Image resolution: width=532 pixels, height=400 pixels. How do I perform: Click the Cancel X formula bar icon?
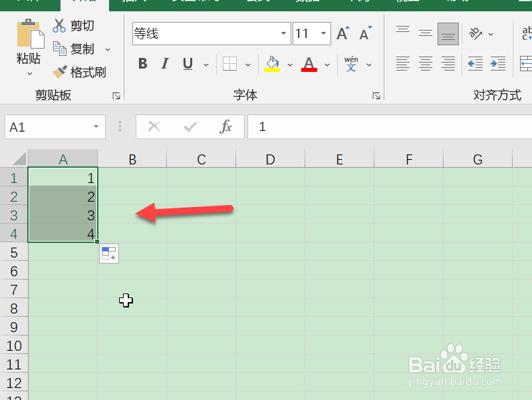click(x=154, y=127)
